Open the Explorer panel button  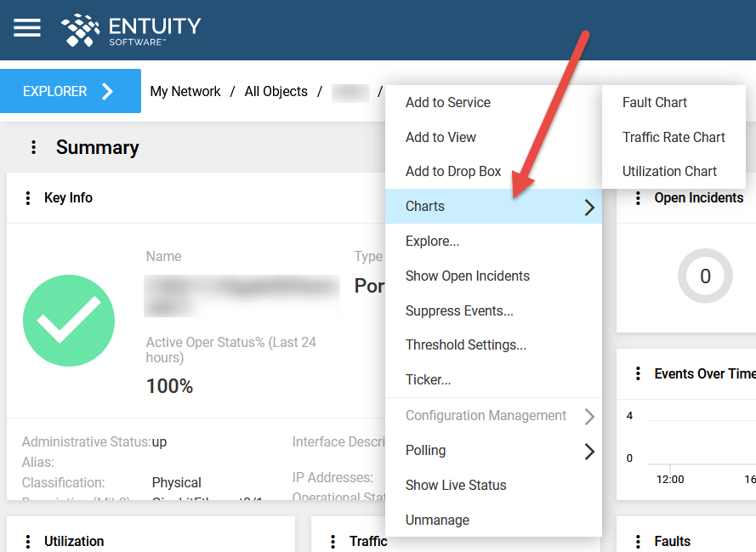pyautogui.click(x=70, y=91)
